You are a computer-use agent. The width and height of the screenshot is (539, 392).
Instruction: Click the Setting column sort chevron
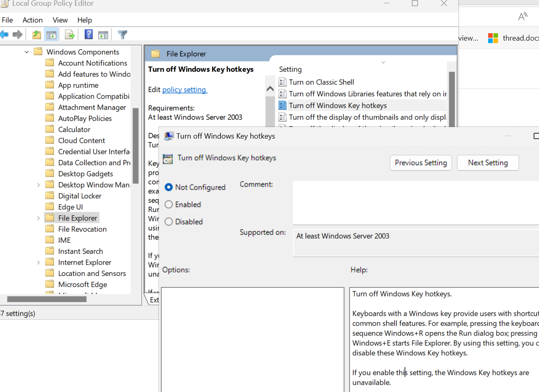383,62
